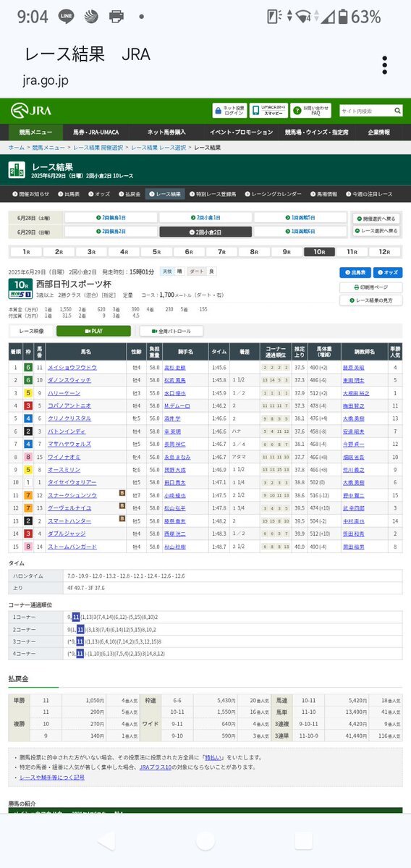Click highlighted 11 in 1コーナー row
This screenshot has height=868, width=411.
click(x=76, y=617)
